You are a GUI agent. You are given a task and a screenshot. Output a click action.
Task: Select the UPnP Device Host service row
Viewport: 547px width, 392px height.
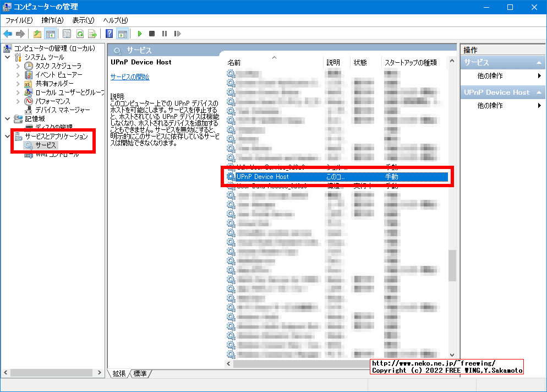pyautogui.click(x=286, y=177)
